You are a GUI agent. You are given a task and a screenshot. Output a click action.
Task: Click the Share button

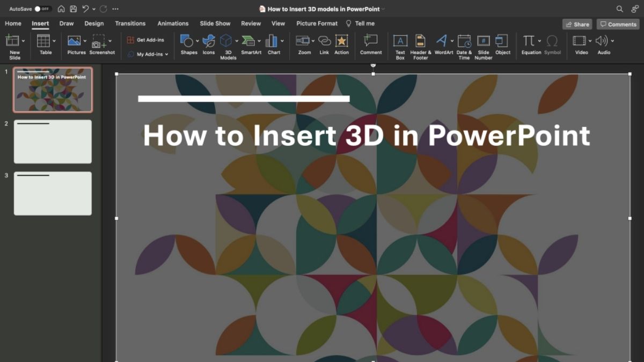(x=577, y=24)
